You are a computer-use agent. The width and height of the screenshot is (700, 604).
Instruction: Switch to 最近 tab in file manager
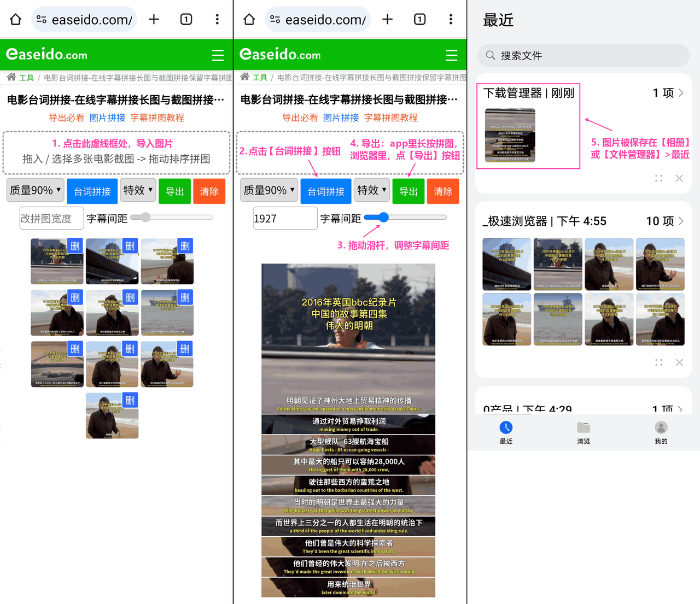506,432
